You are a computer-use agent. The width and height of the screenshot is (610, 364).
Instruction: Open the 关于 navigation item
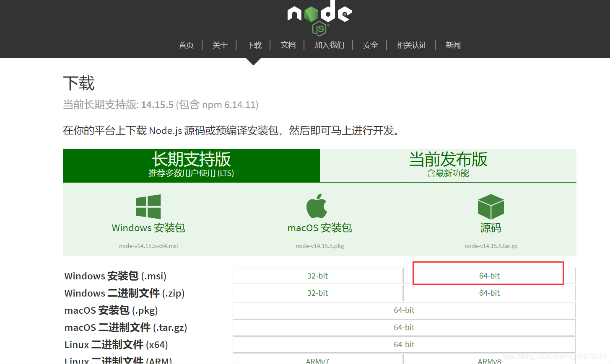220,45
